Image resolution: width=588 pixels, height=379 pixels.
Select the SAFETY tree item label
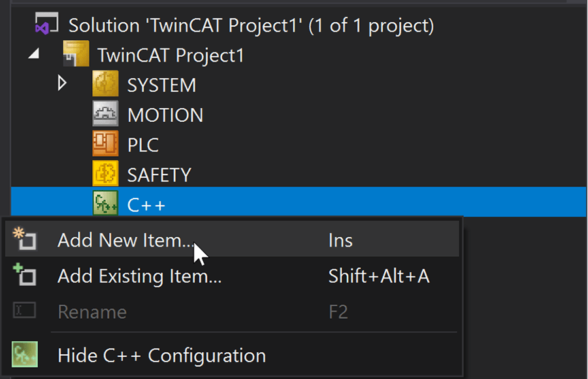tap(159, 175)
